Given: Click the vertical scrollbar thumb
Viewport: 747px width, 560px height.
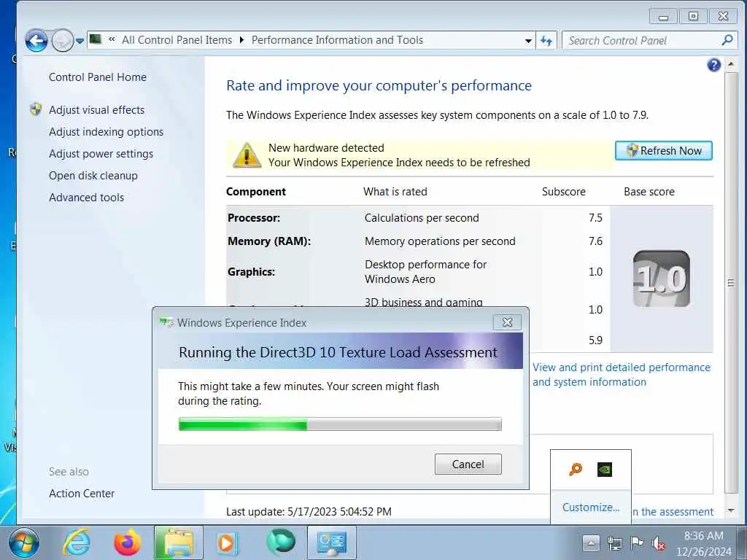Looking at the screenshot, I should point(731,283).
